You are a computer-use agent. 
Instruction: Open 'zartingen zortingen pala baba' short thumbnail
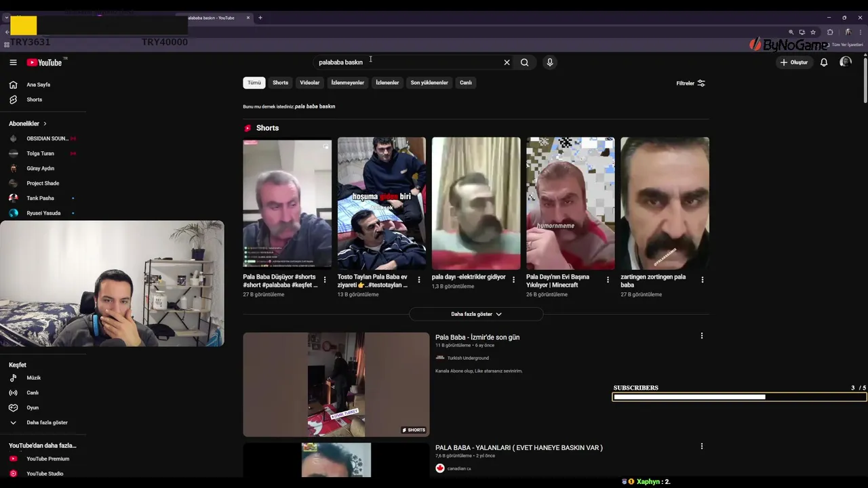point(665,203)
